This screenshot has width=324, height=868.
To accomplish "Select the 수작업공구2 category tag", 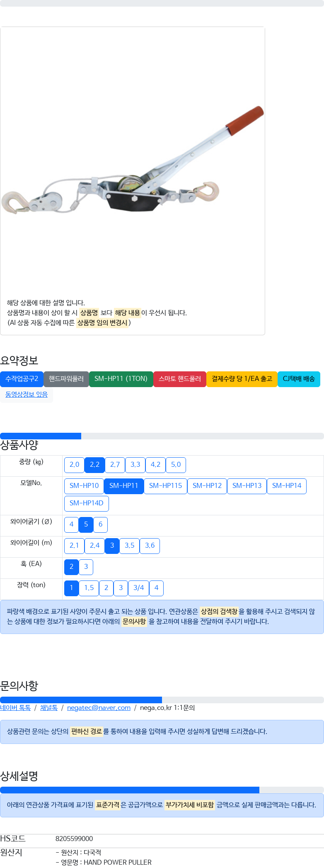I will [x=22, y=379].
